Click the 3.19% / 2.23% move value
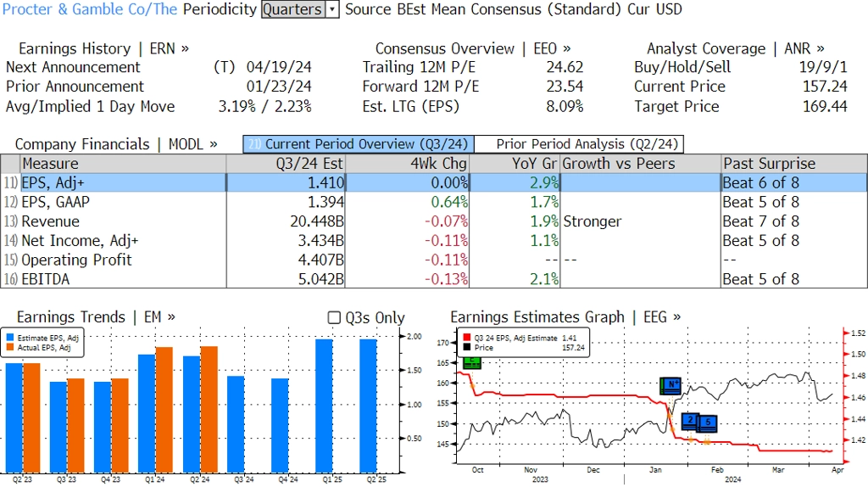 [x=265, y=106]
